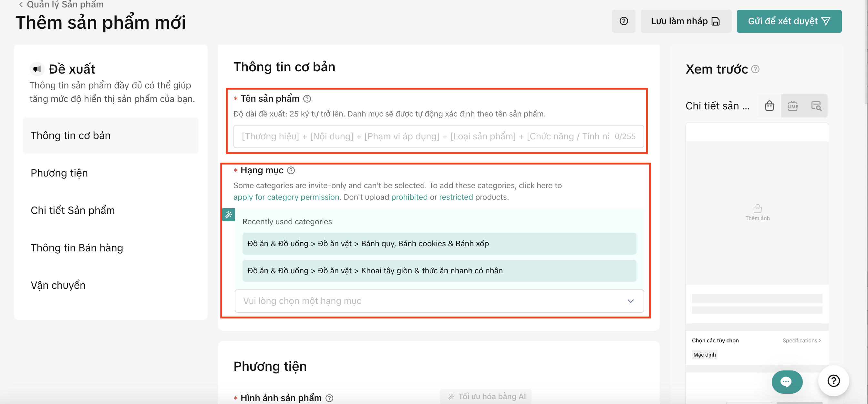
Task: Click info icon next to Tên sản phẩm
Action: (x=307, y=99)
